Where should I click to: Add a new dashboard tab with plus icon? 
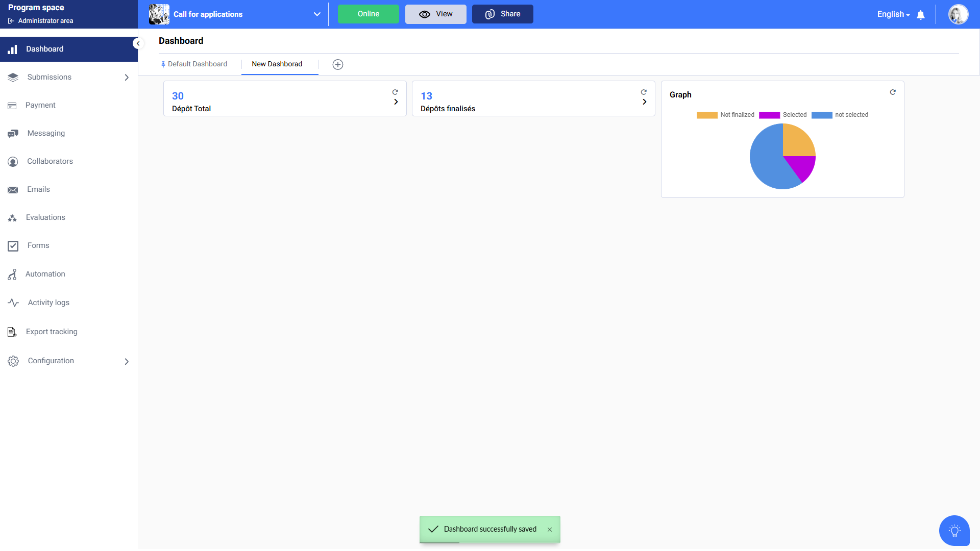pos(337,64)
